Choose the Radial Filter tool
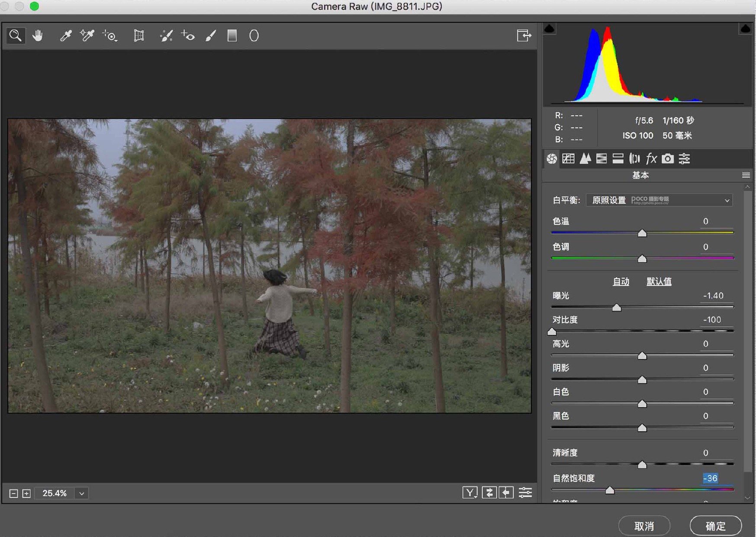 tap(254, 35)
